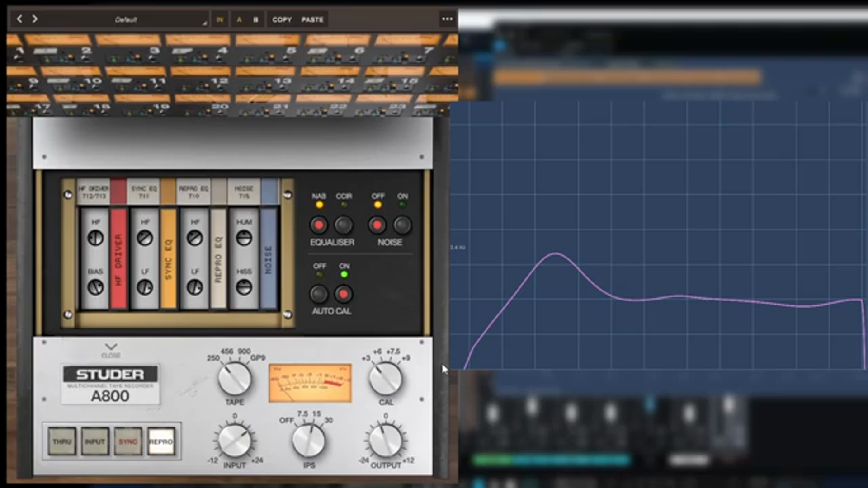The height and width of the screenshot is (488, 868).
Task: Click the previous preset left arrow
Action: pyautogui.click(x=19, y=19)
